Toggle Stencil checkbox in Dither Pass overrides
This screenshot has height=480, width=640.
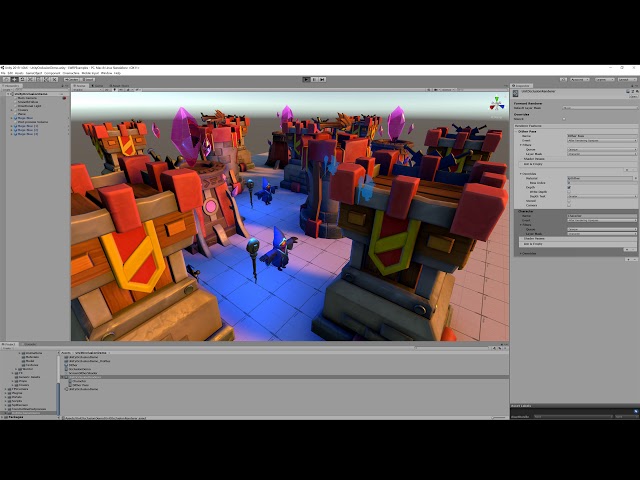[x=569, y=201]
